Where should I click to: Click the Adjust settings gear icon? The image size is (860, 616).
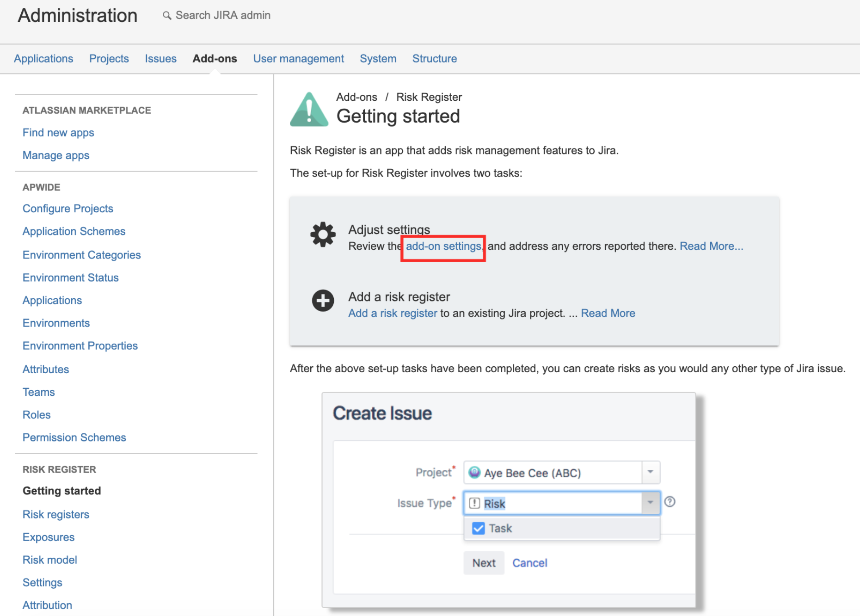point(323,234)
